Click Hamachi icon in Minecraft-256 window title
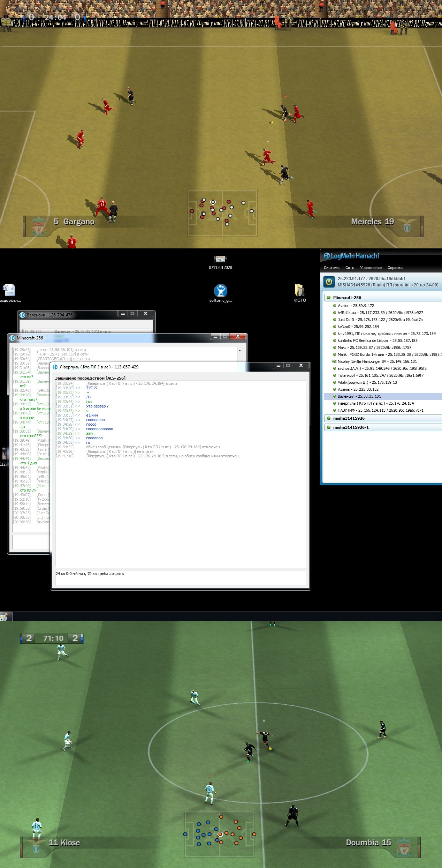This screenshot has width=442, height=868. (x=12, y=338)
